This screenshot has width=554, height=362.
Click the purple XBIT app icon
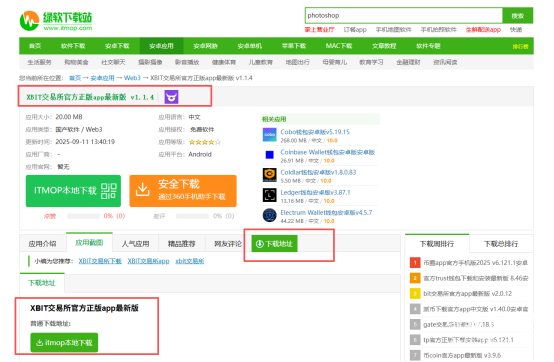(x=171, y=97)
